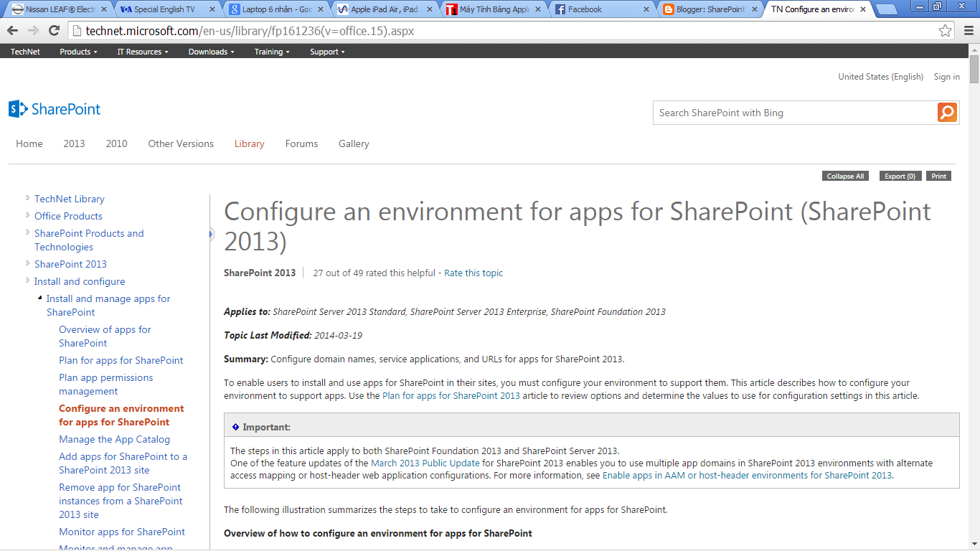Expand SharePoint Products and Technologies node
980x551 pixels.
[28, 232]
